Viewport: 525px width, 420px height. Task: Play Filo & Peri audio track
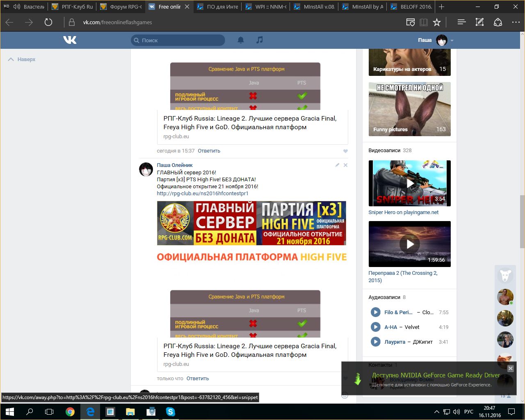[x=375, y=312]
